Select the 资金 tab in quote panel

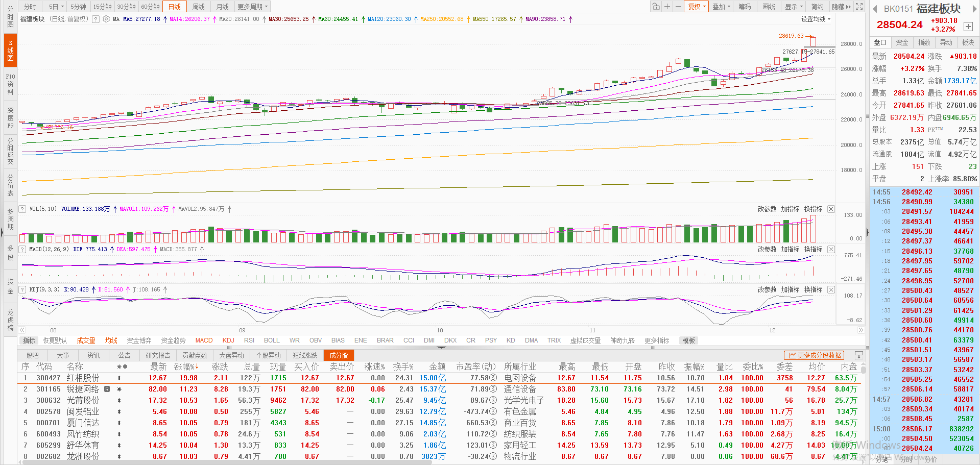(x=902, y=42)
